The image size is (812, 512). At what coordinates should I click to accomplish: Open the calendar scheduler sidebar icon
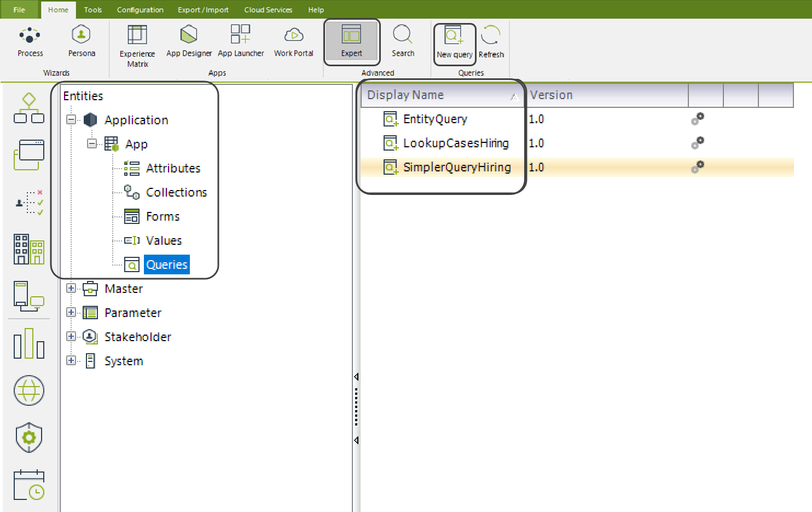point(29,485)
